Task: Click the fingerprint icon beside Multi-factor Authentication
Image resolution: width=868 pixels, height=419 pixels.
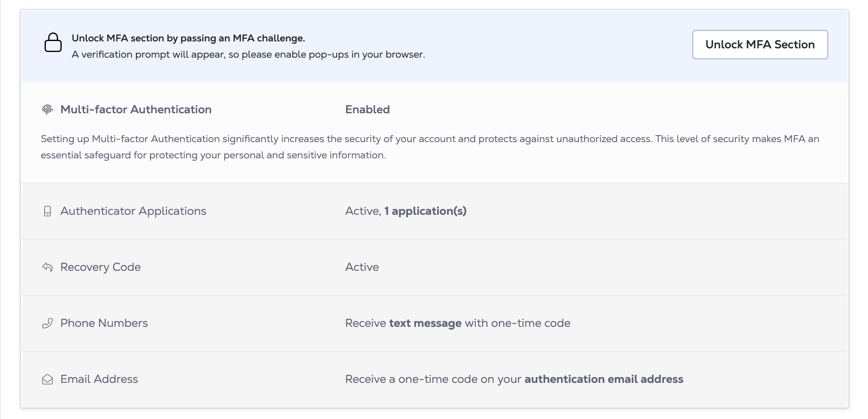Action: pyautogui.click(x=47, y=110)
